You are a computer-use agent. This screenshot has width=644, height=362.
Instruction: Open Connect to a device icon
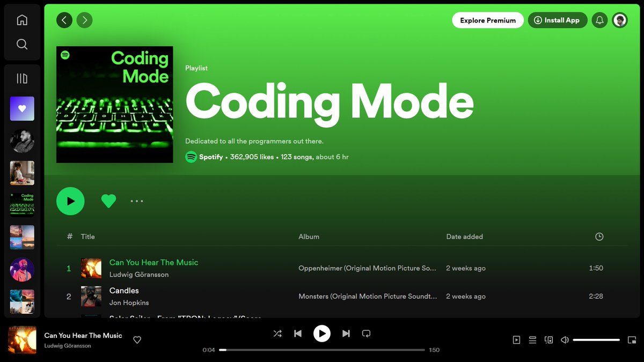click(x=548, y=340)
